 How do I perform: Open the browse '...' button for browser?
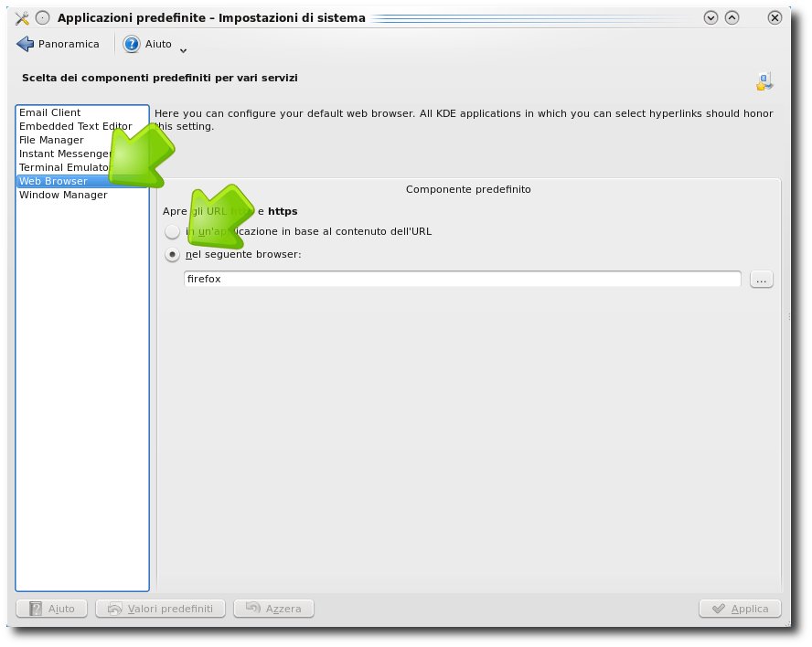[761, 280]
